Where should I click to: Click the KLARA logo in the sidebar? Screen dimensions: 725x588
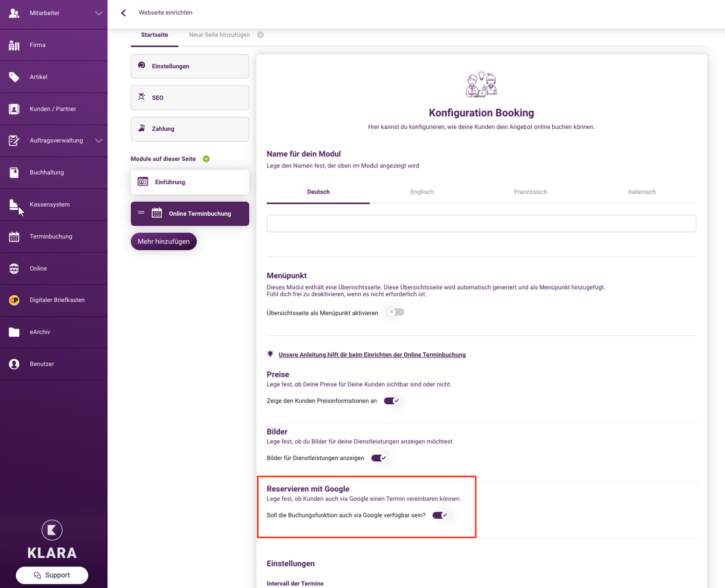(52, 539)
